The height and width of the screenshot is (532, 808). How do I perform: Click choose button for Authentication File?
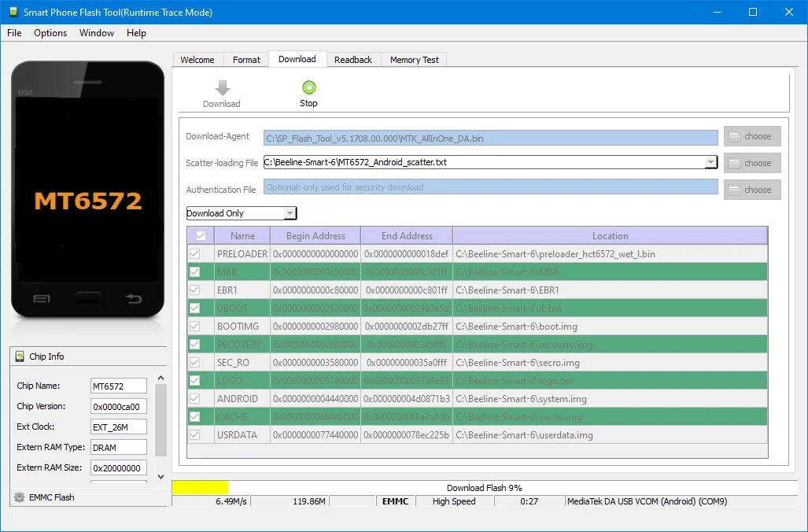[x=752, y=190]
